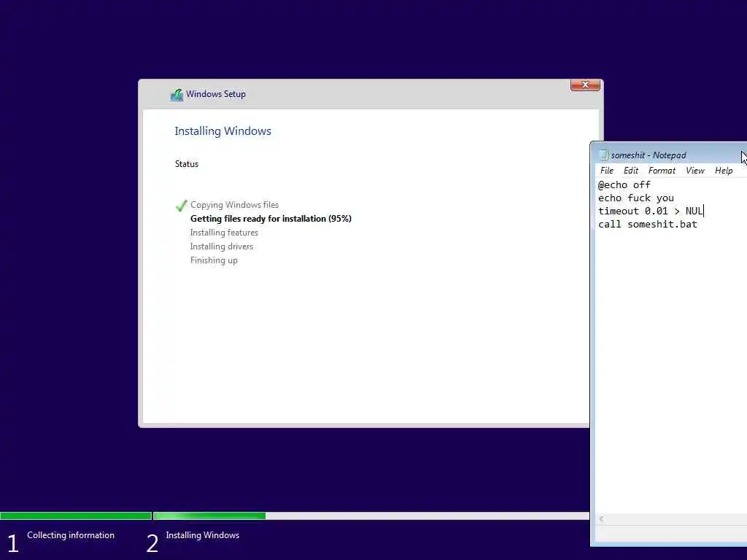This screenshot has height=560, width=747.
Task: Open the Format menu in Notepad
Action: [662, 171]
